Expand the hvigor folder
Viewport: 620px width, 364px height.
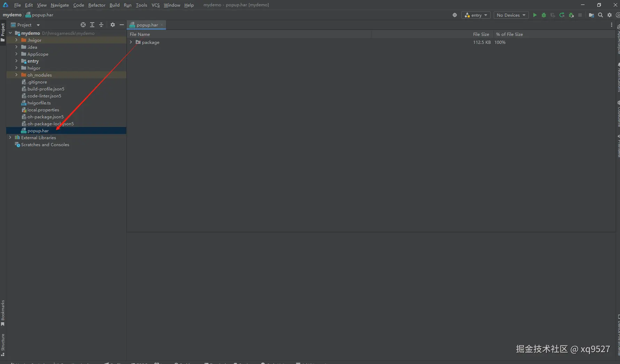16,68
